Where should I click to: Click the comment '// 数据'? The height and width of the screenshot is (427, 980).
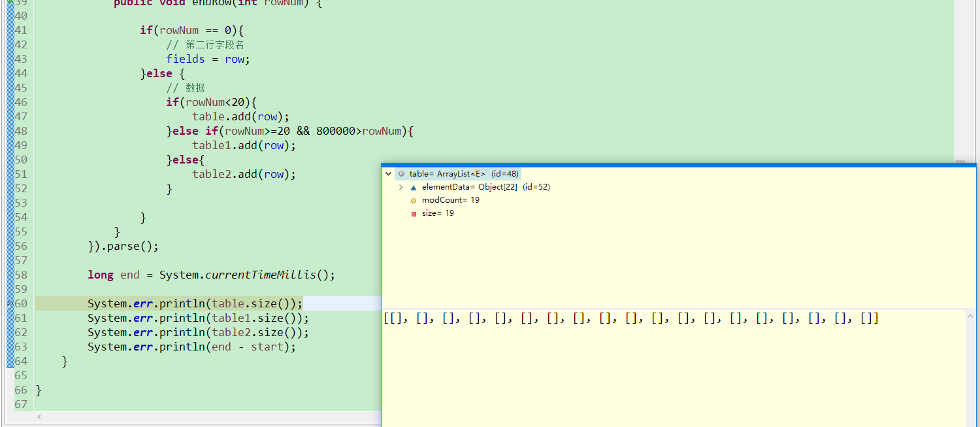[x=186, y=88]
